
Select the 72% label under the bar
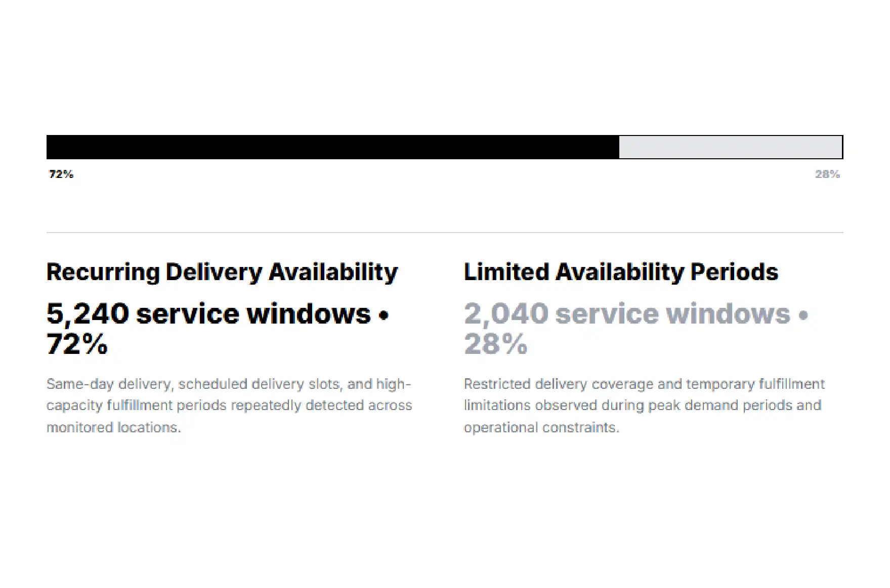pyautogui.click(x=61, y=174)
